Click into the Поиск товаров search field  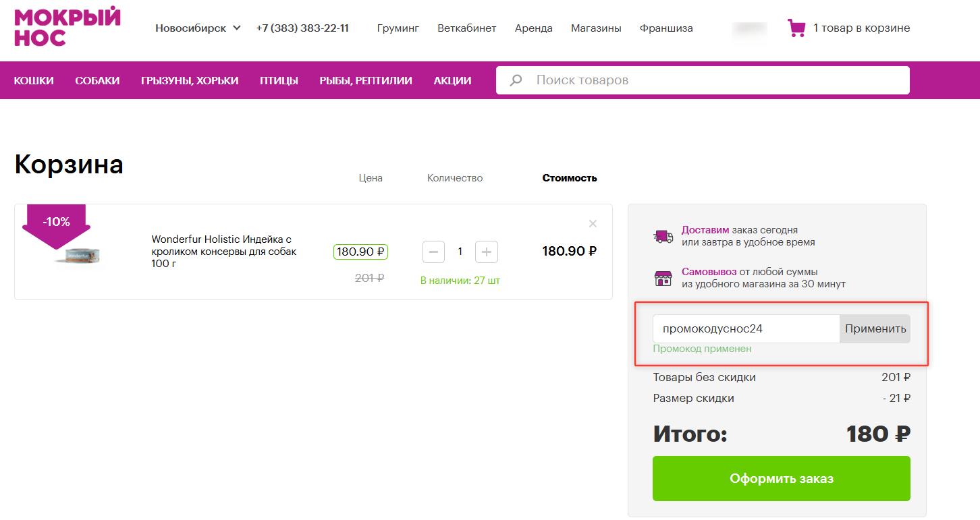click(715, 80)
